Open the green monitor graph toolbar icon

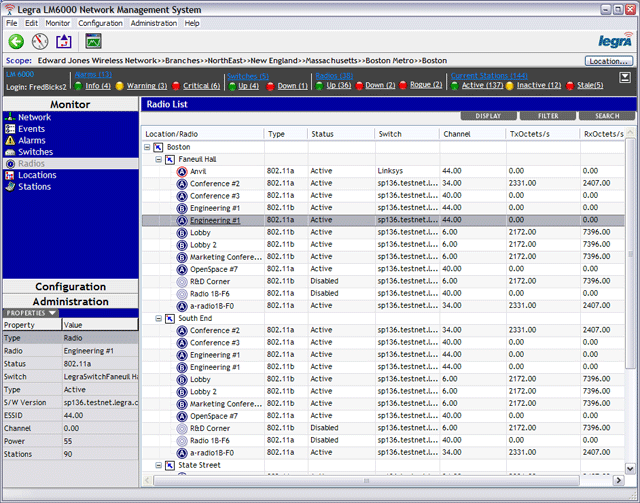pyautogui.click(x=93, y=41)
